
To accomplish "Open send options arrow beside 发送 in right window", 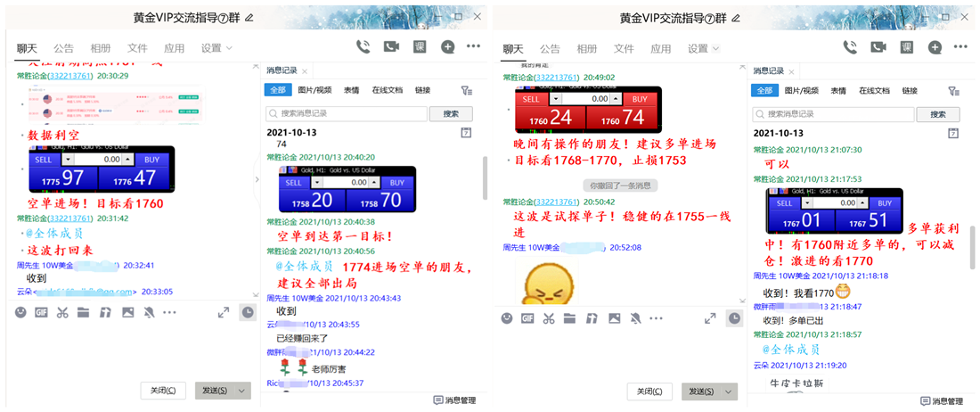I will coord(730,391).
